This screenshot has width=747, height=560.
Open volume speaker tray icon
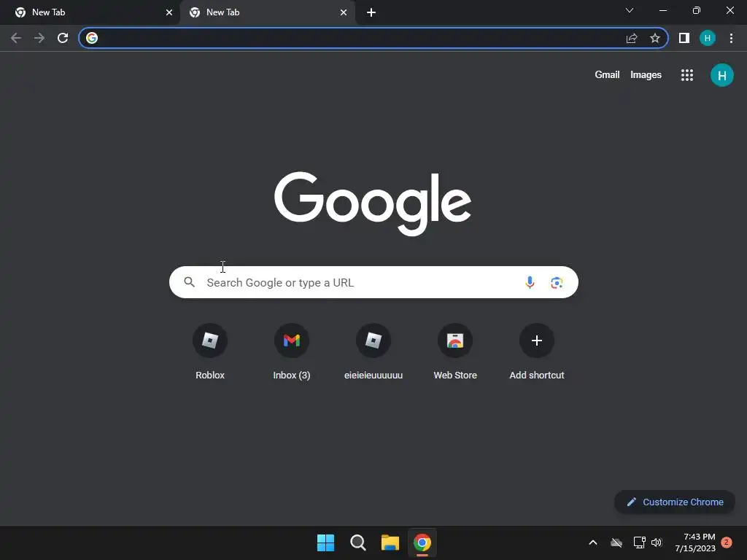(657, 542)
